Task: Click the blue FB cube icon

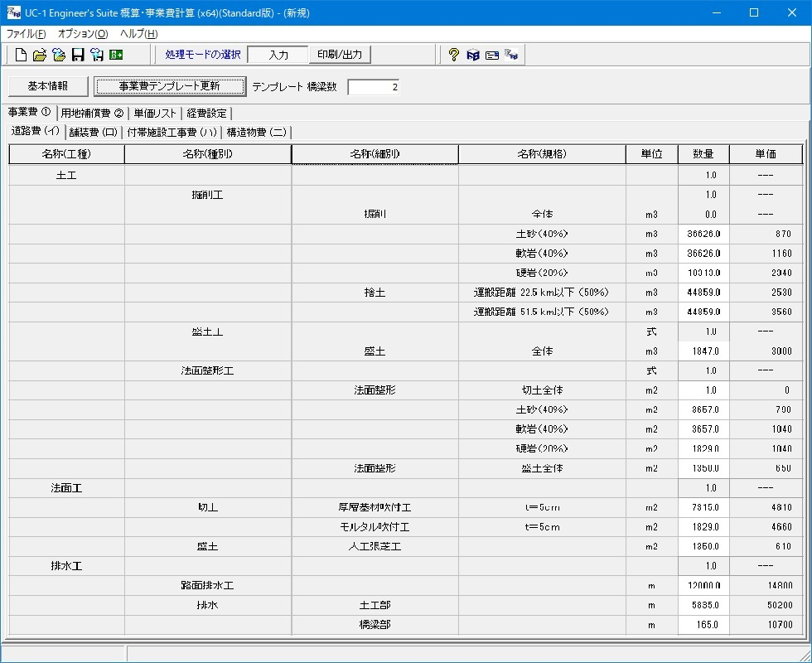Action: [x=473, y=55]
